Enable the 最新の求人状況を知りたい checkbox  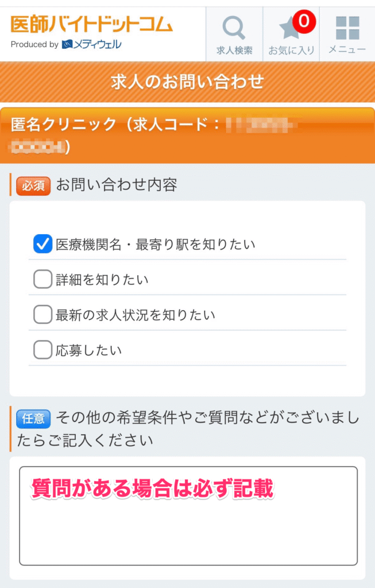[43, 315]
